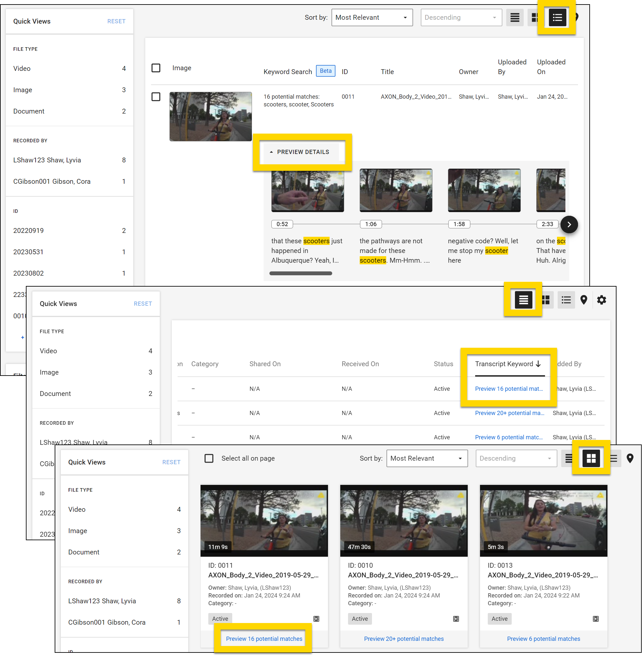644x657 pixels.
Task: Open the settings gear icon
Action: pyautogui.click(x=601, y=300)
